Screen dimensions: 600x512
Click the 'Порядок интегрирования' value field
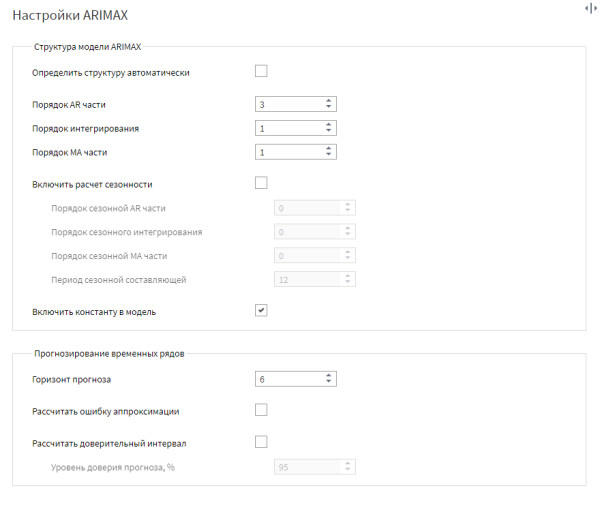[x=290, y=128]
